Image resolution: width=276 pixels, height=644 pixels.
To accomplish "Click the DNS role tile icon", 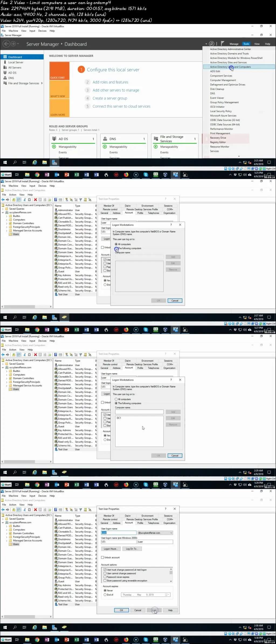I will (x=105, y=139).
